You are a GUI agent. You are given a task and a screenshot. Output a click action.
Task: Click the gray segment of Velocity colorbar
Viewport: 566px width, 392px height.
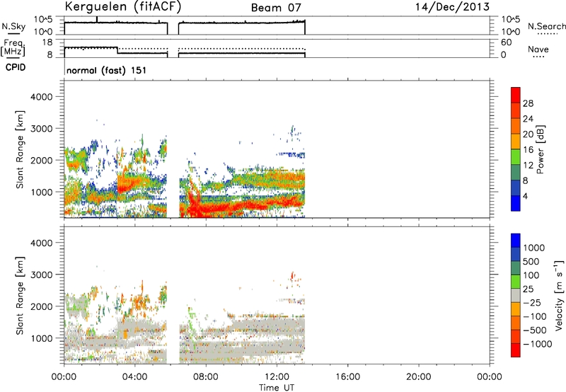pyautogui.click(x=516, y=296)
